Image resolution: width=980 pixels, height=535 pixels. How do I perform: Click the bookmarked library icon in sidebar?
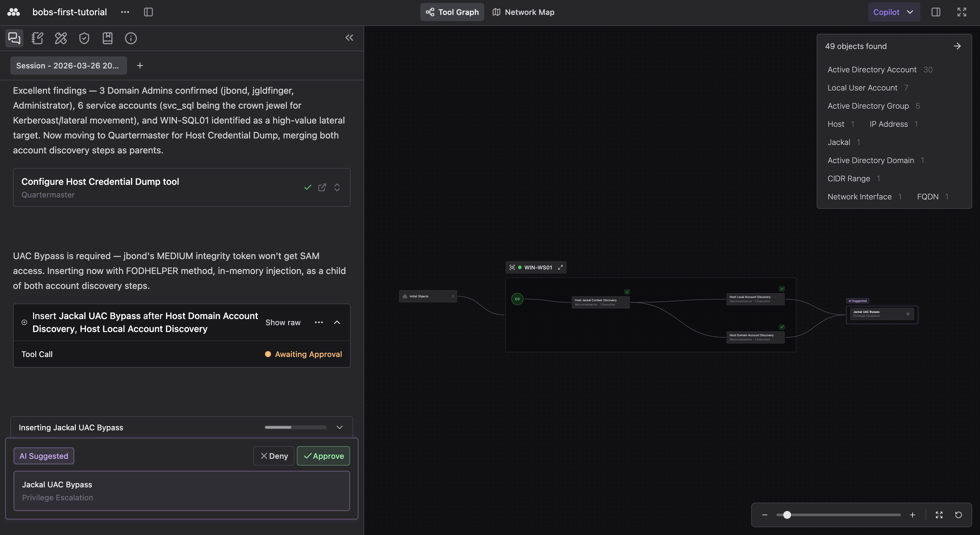coord(108,38)
